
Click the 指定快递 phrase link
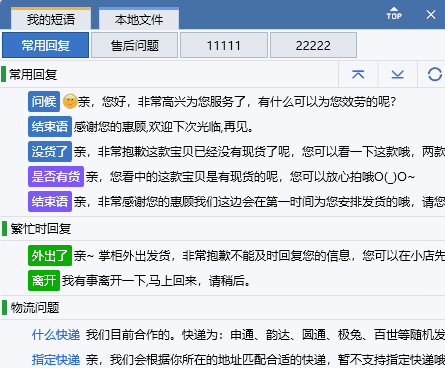[56, 359]
